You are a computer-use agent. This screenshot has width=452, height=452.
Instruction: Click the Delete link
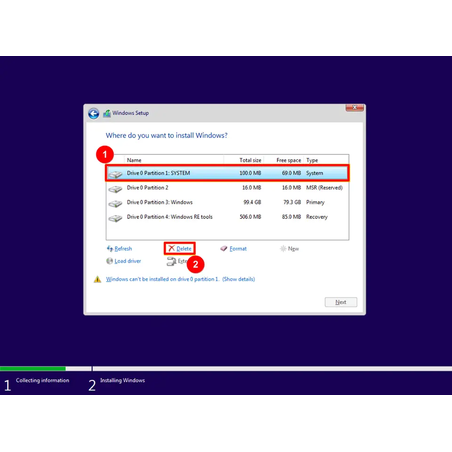pos(184,249)
